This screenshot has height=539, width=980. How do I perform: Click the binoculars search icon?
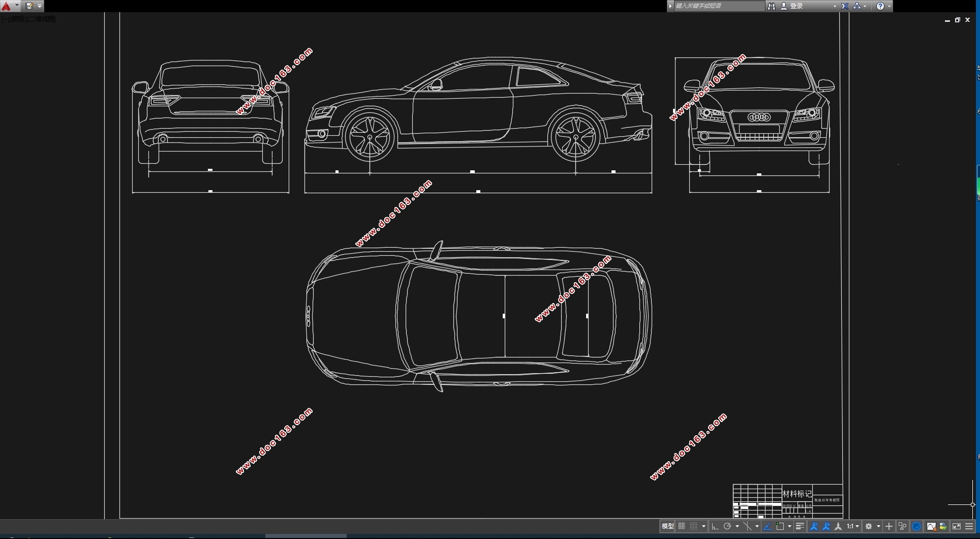tap(772, 6)
